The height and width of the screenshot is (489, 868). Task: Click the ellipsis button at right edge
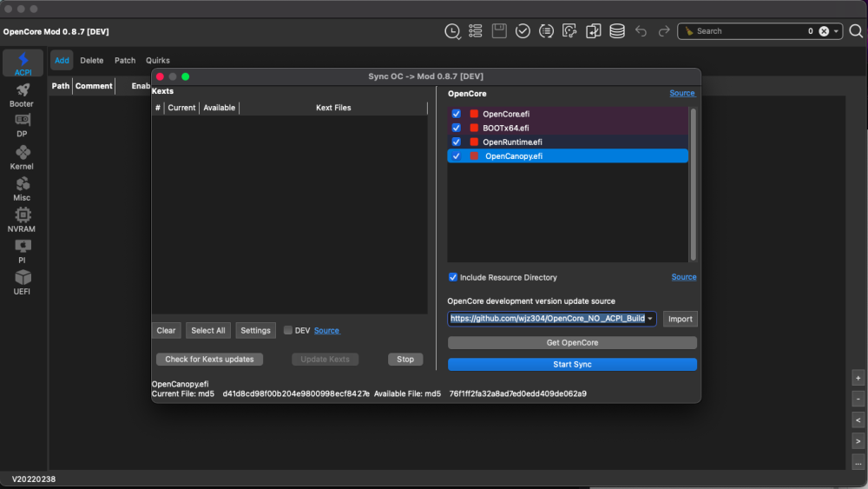coord(858,462)
